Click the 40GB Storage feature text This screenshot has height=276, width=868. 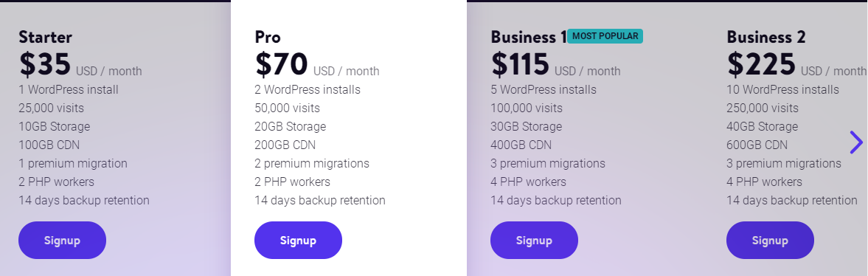763,127
